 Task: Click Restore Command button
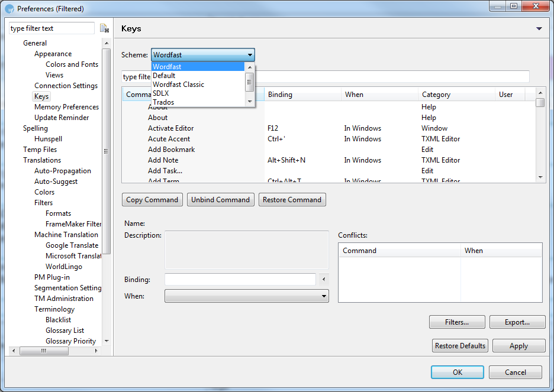coord(292,200)
